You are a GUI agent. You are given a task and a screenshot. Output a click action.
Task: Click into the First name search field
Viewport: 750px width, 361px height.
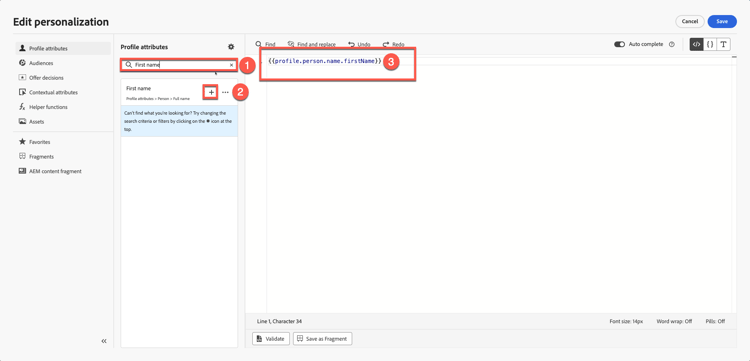178,65
